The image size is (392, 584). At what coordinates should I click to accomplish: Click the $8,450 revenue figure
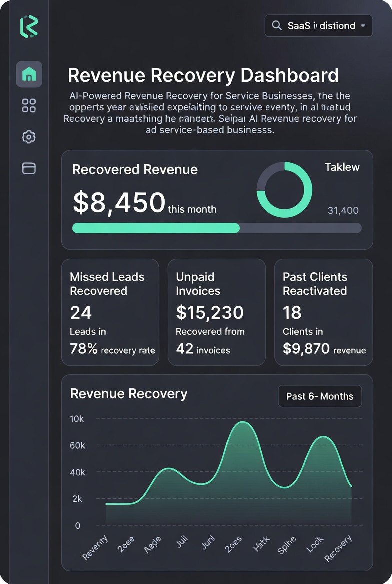[x=119, y=203]
